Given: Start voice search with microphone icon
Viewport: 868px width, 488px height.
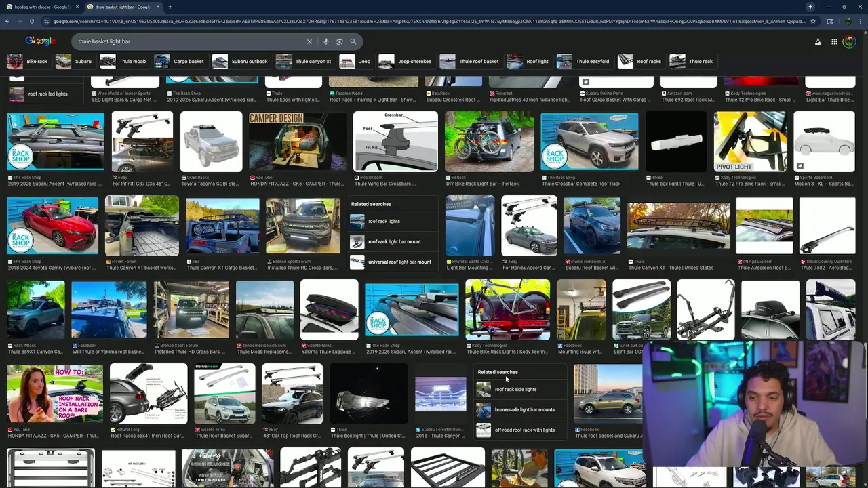Looking at the screenshot, I should tap(326, 41).
